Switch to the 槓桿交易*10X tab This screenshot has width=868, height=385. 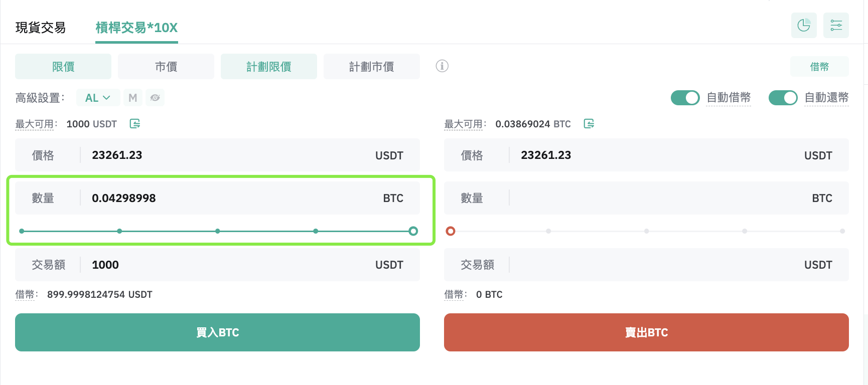(x=136, y=28)
